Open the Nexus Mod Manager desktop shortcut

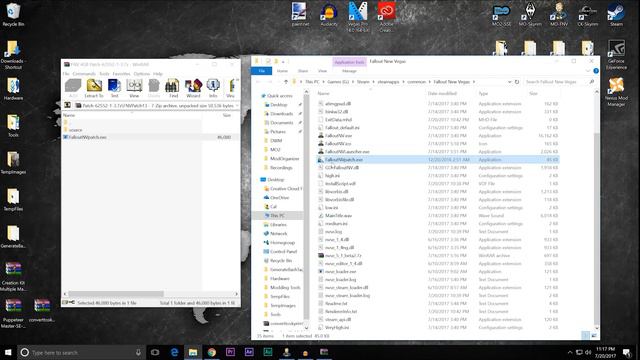point(616,92)
